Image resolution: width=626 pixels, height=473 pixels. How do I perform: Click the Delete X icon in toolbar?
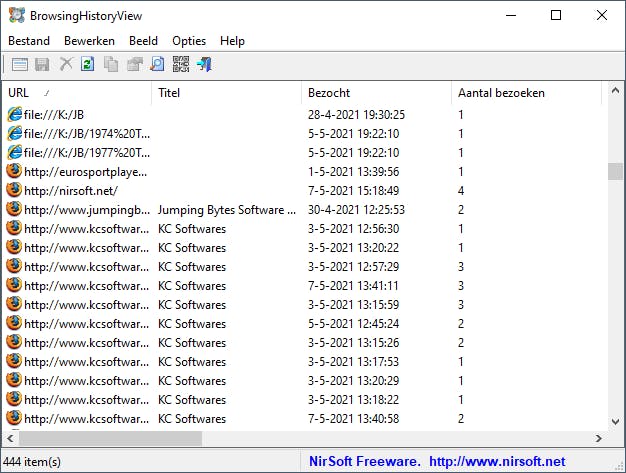pyautogui.click(x=66, y=65)
